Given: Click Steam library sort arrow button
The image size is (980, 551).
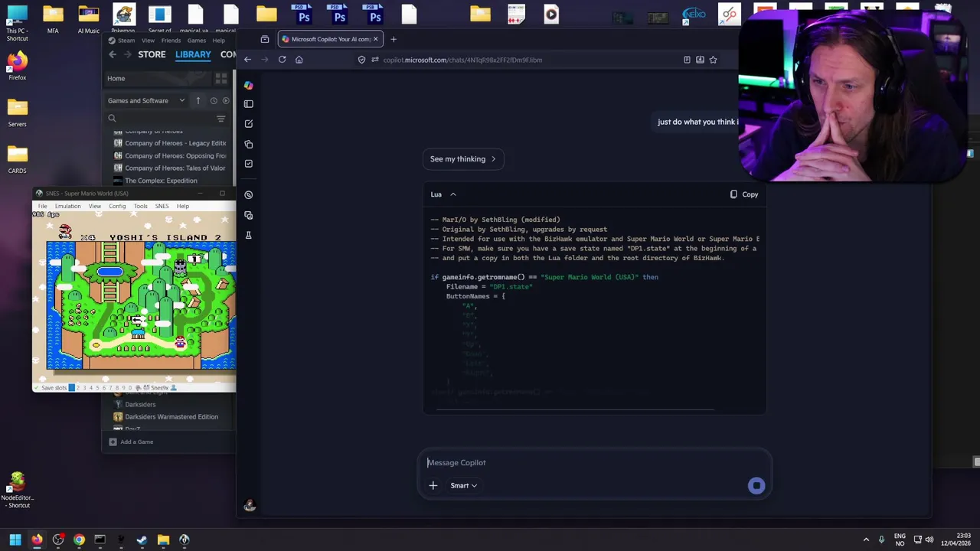Looking at the screenshot, I should [198, 100].
